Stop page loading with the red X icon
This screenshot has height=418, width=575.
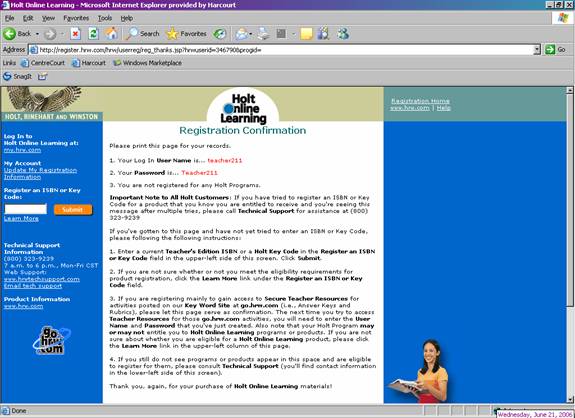(x=75, y=34)
